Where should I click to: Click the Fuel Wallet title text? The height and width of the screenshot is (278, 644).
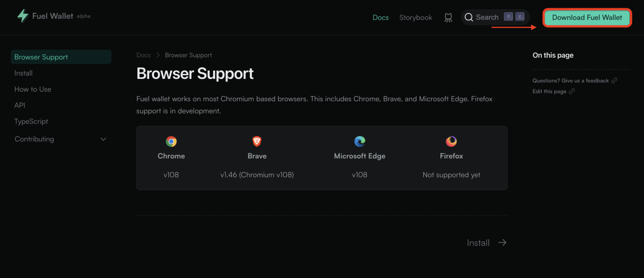(x=53, y=17)
